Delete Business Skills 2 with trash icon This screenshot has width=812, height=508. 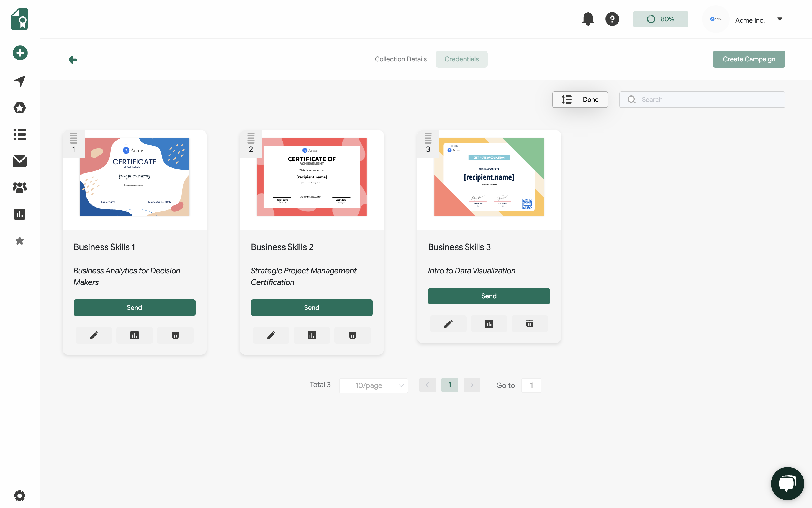(x=352, y=335)
